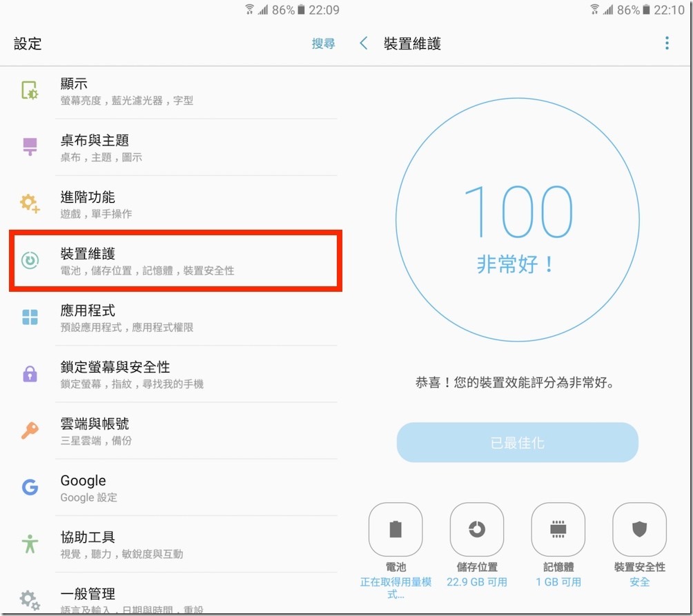Open the 裝置安全性 shield icon

640,529
